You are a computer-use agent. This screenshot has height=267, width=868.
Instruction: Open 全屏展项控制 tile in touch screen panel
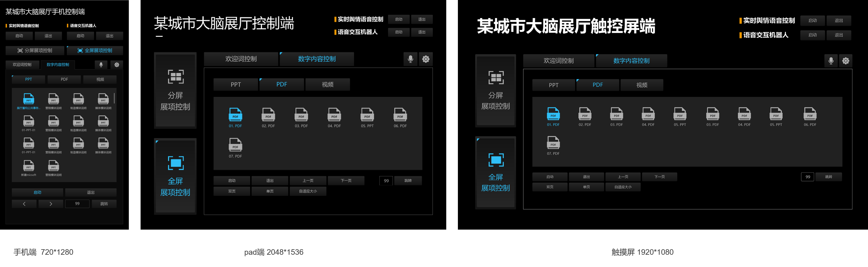496,173
